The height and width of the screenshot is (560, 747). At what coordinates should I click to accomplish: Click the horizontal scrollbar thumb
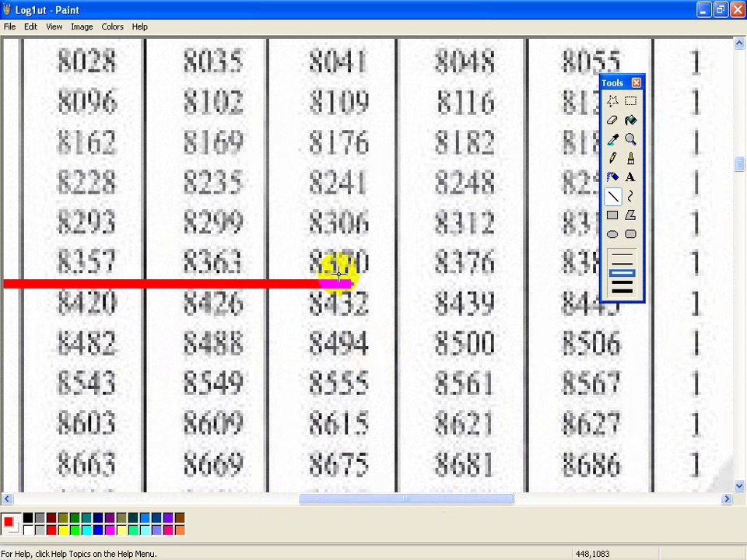pos(406,499)
